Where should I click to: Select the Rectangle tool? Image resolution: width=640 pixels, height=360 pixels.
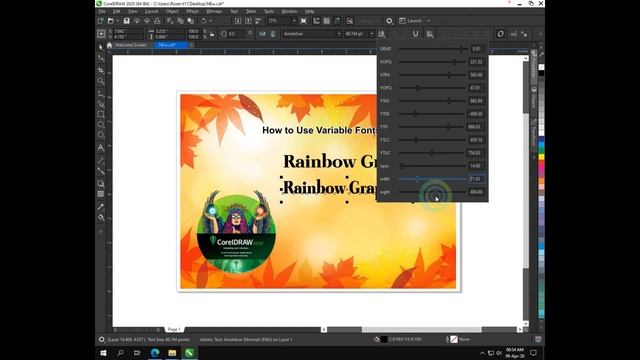[101, 115]
